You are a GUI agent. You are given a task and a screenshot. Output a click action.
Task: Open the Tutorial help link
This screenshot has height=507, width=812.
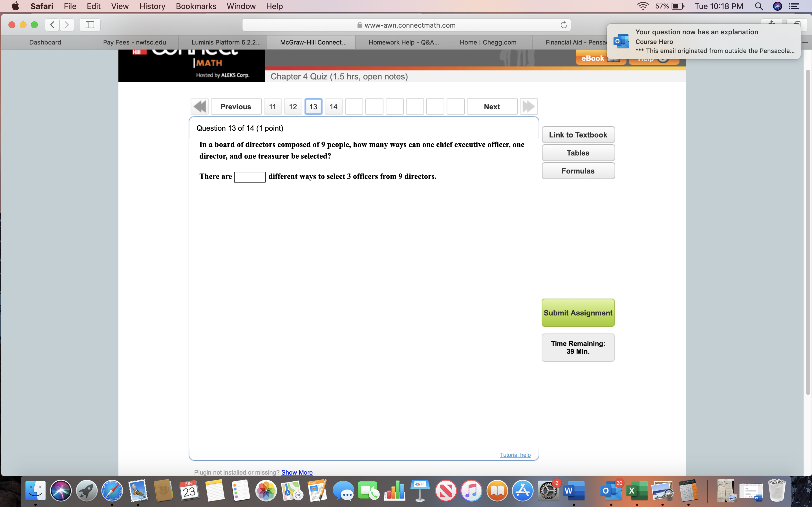(x=515, y=455)
